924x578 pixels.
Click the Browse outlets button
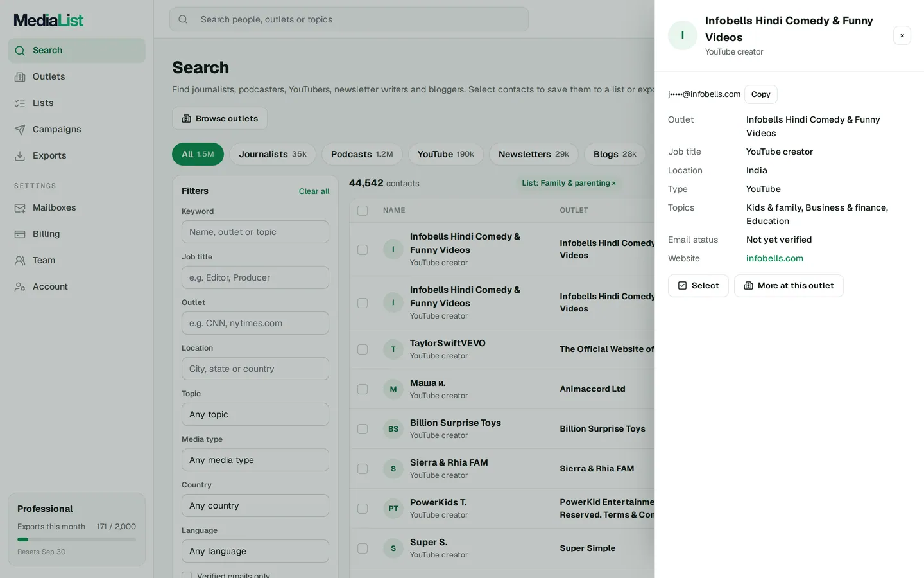pyautogui.click(x=219, y=118)
